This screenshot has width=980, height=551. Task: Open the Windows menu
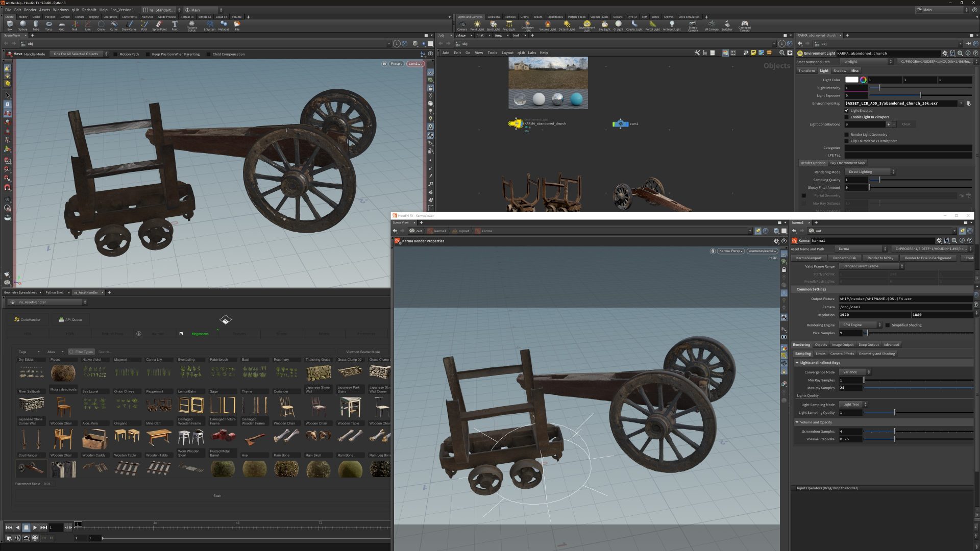[x=60, y=10]
